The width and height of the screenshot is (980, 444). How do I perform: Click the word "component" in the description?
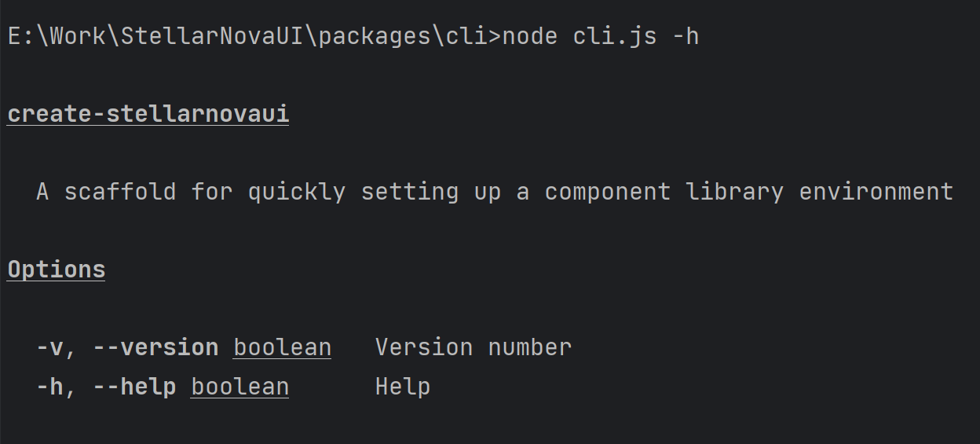607,192
